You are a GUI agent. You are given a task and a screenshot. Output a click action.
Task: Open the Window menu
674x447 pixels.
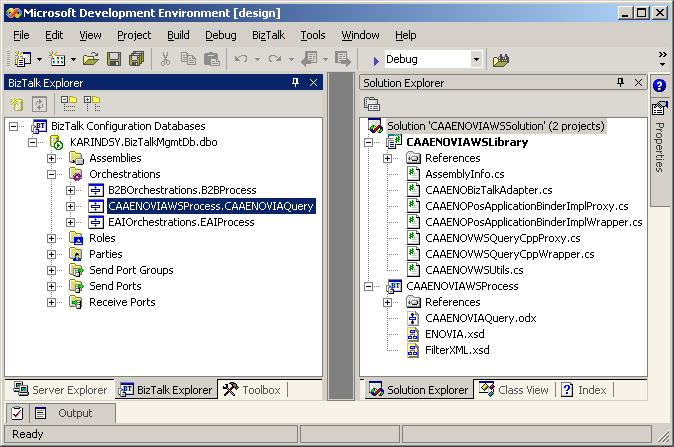(x=360, y=35)
